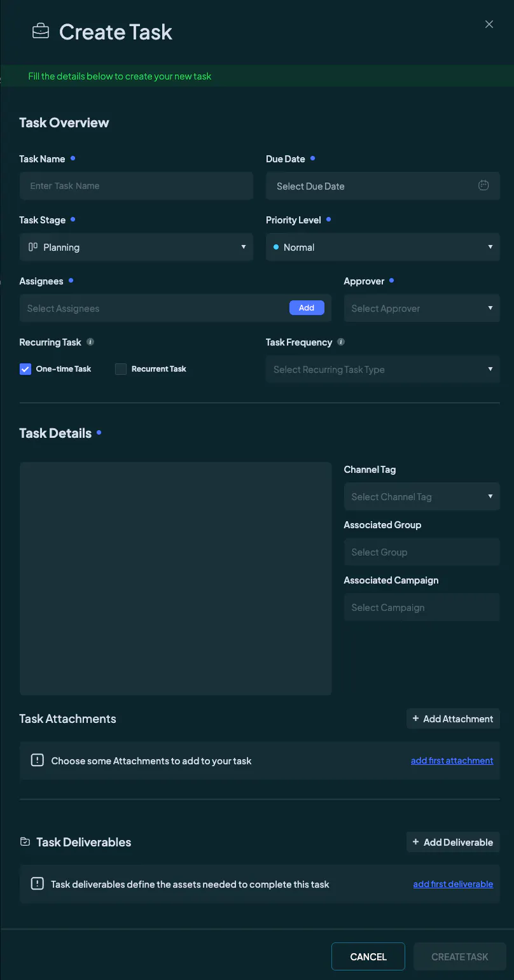This screenshot has height=980, width=514.
Task: Click the Add button for assignees
Action: (307, 308)
